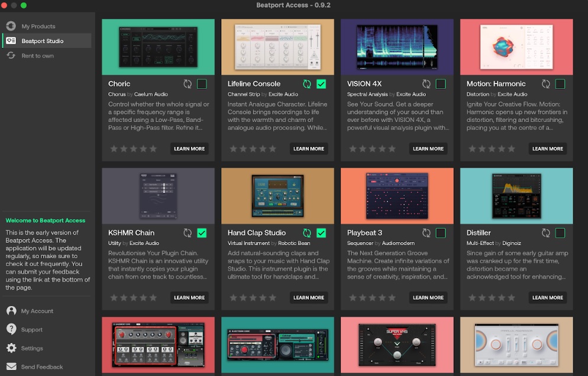588x376 pixels.
Task: Click the green sync icon on Hand Clap Studio
Action: (307, 233)
